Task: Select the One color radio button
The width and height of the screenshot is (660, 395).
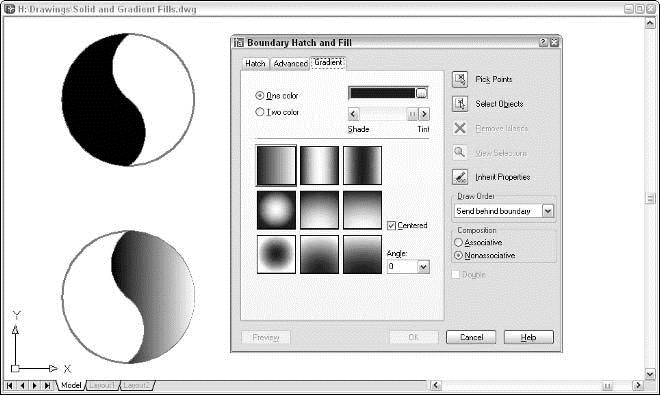Action: [260, 96]
